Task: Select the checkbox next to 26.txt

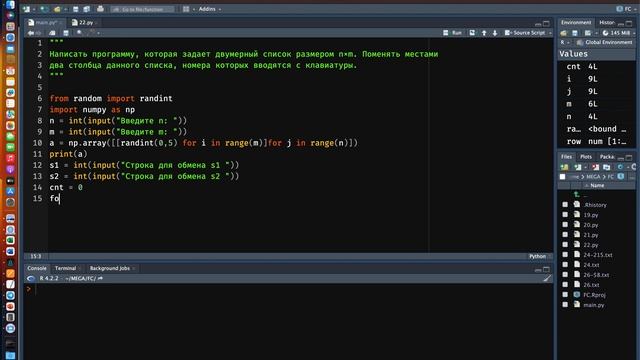Action: tap(565, 284)
